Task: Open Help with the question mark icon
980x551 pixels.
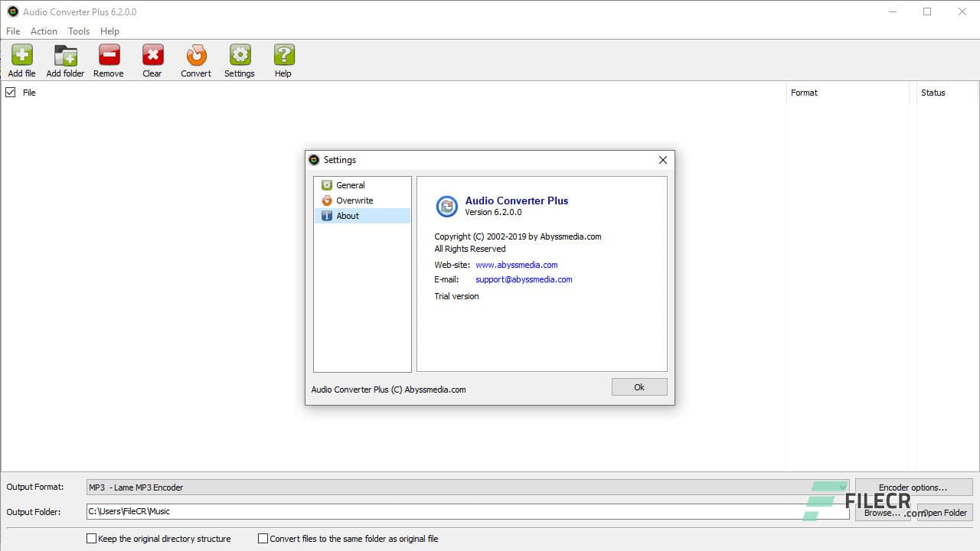Action: click(283, 57)
